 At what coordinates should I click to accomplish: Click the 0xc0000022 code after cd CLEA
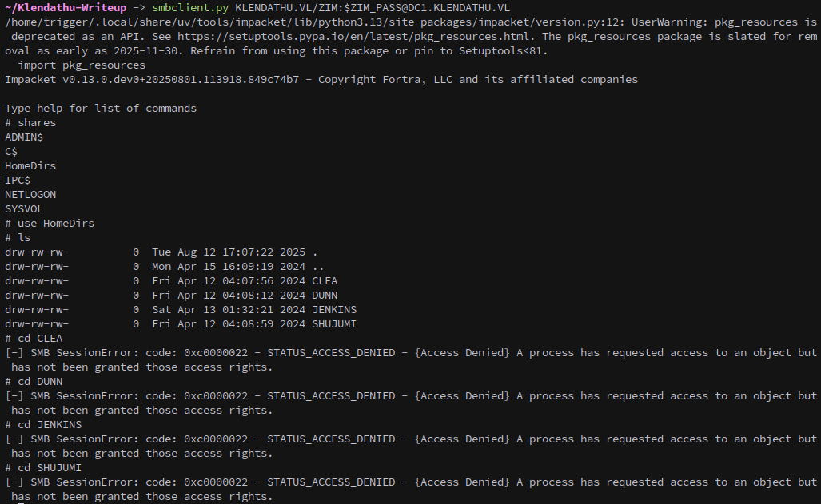pos(216,353)
